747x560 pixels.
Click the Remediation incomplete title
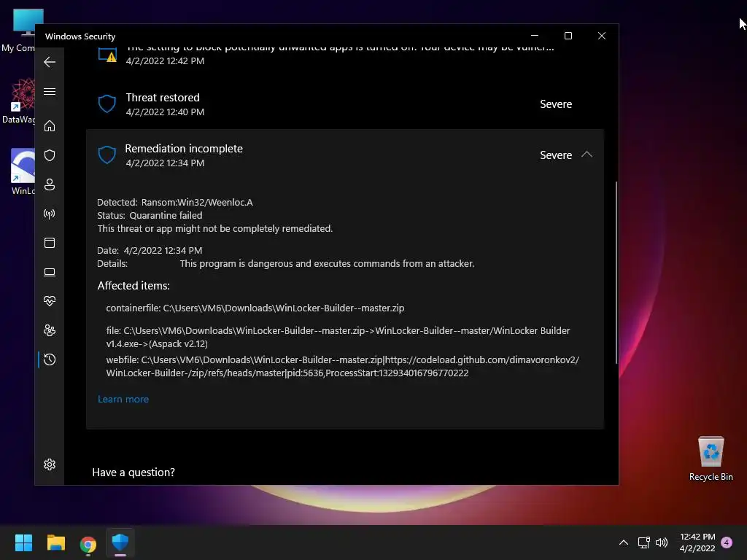[184, 149]
